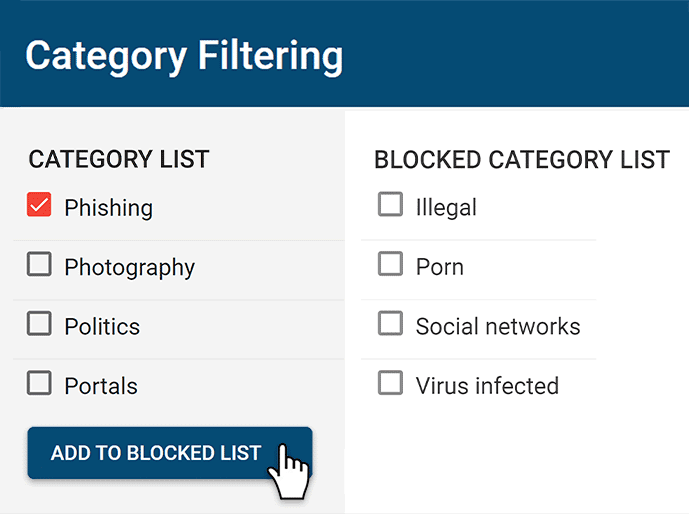Click the Photography category label text
689x514 pixels.
(x=129, y=268)
